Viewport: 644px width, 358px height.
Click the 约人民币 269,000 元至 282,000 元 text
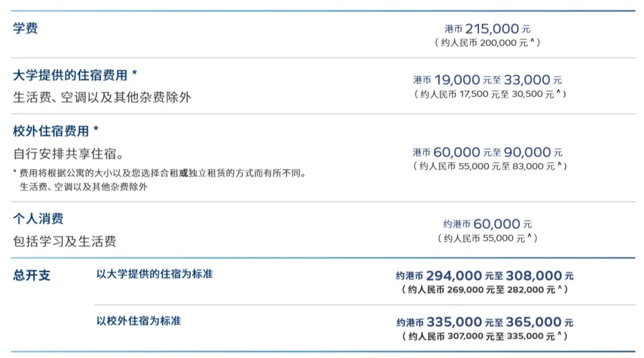point(485,290)
